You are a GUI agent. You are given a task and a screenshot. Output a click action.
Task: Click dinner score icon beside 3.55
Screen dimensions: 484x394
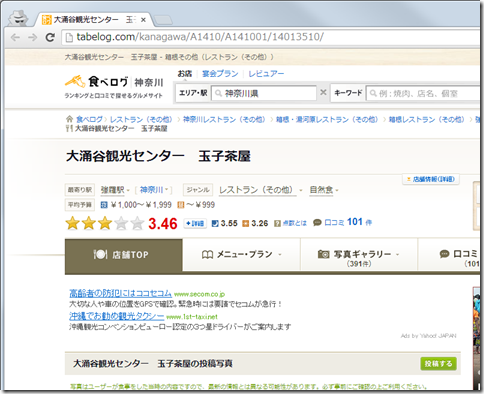[215, 223]
